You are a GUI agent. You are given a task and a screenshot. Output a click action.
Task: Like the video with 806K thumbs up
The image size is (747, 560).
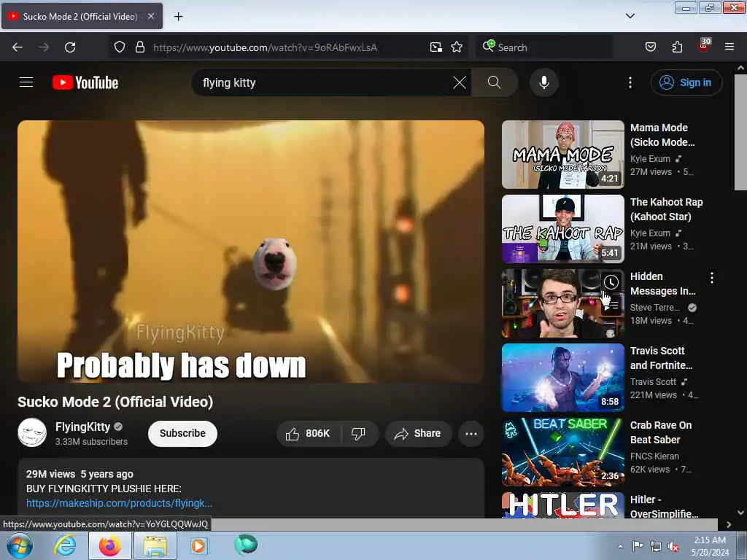pos(308,433)
